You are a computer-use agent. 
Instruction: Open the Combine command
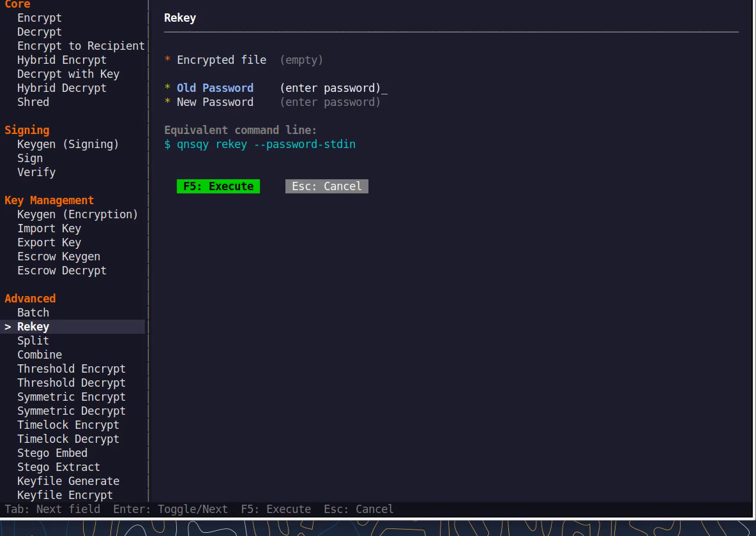[x=40, y=354]
